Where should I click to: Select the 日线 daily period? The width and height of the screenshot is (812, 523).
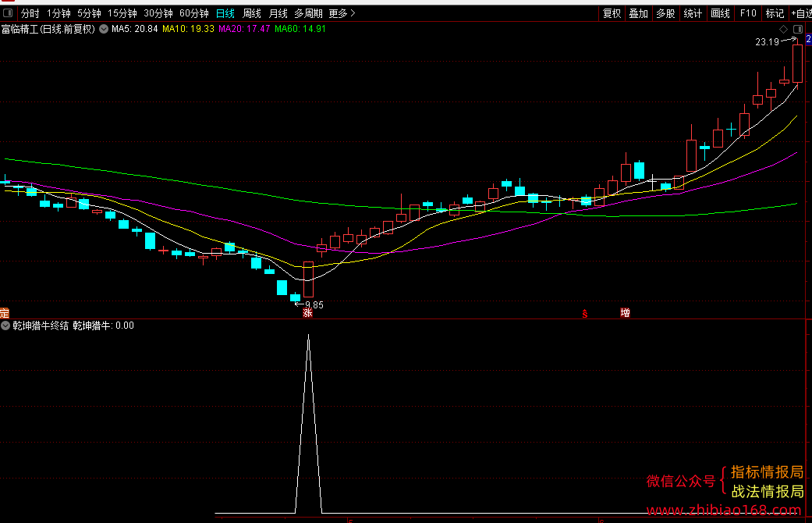coord(225,13)
